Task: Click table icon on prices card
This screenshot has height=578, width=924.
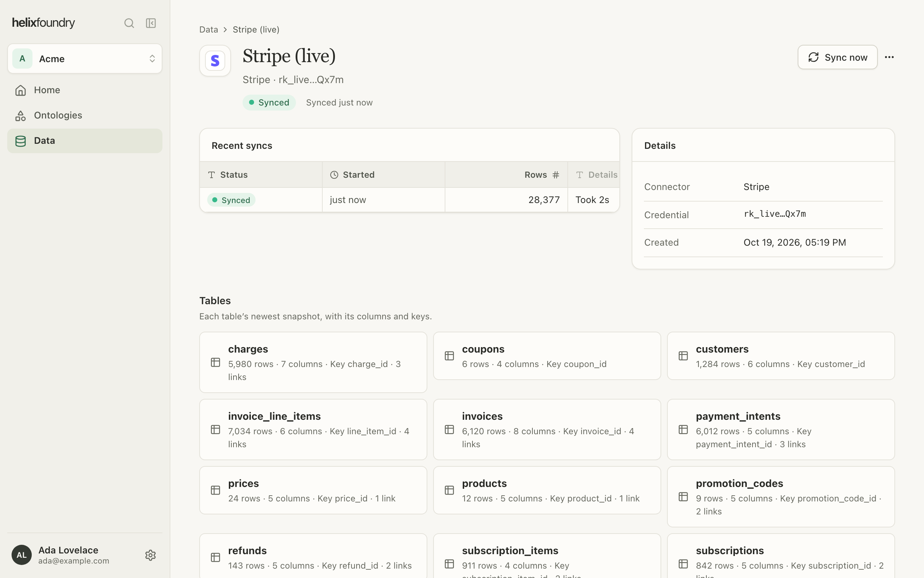Action: (x=215, y=490)
